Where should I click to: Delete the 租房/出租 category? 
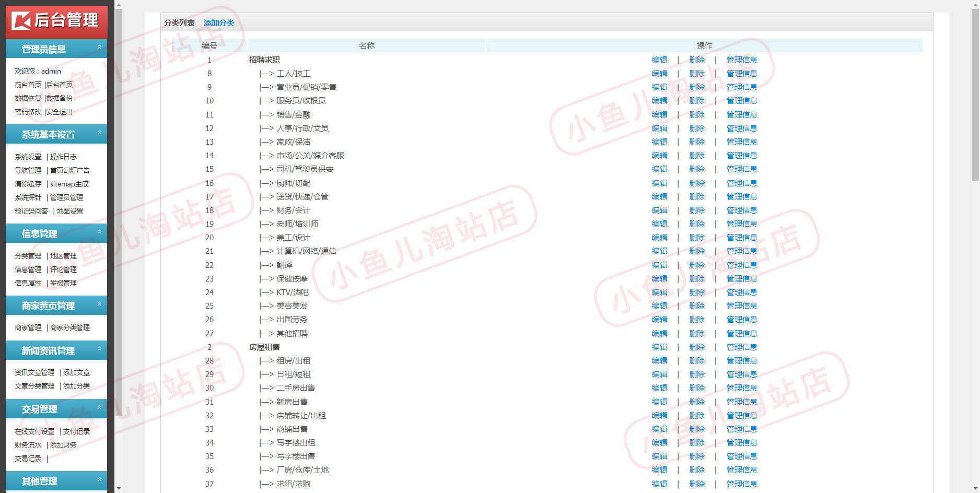(697, 361)
